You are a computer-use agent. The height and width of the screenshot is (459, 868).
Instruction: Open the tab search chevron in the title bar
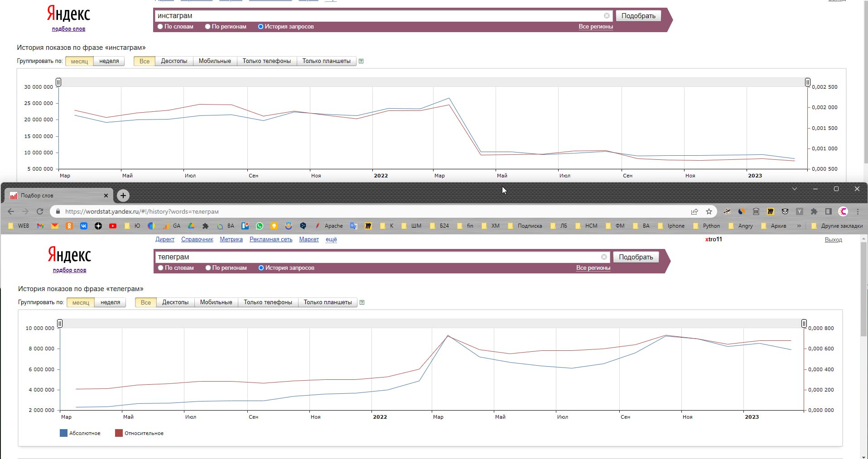[794, 189]
